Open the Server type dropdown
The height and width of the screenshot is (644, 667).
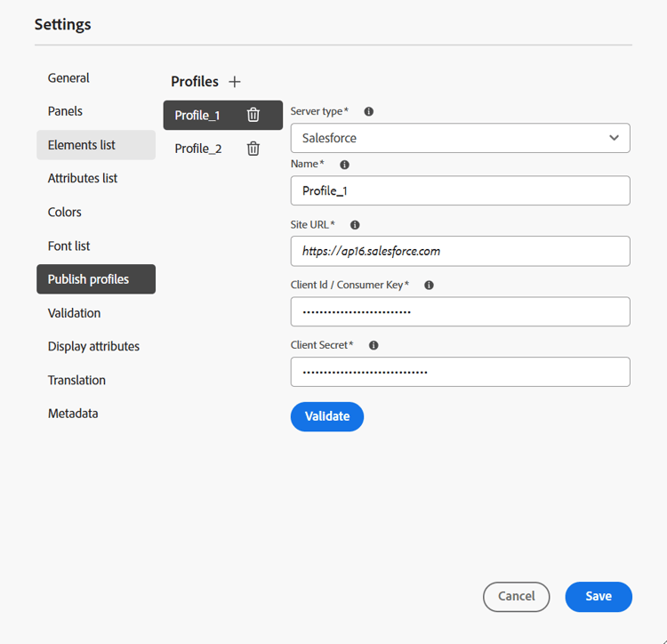460,138
